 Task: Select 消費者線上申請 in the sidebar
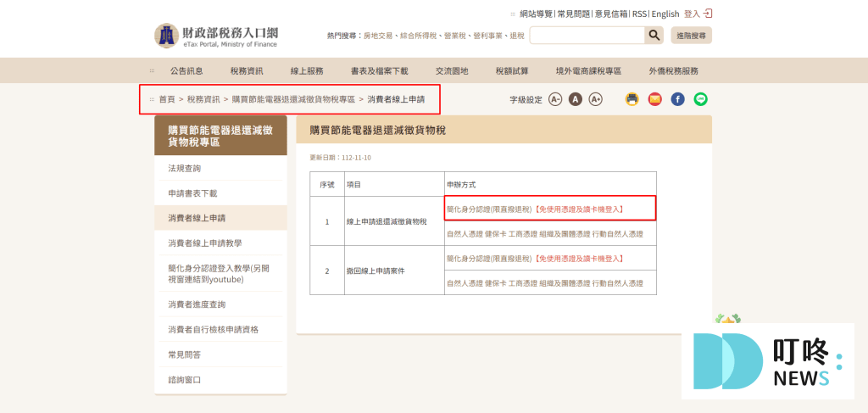(220, 218)
